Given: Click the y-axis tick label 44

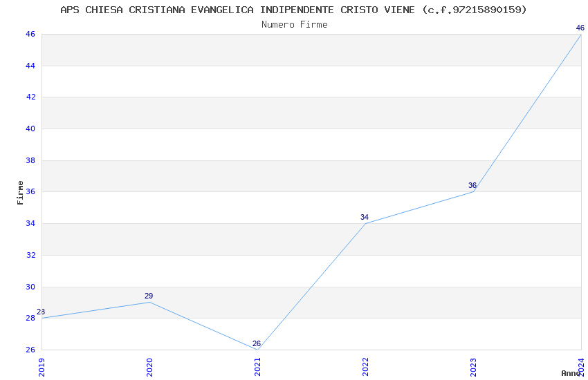Looking at the screenshot, I should 30,66.
